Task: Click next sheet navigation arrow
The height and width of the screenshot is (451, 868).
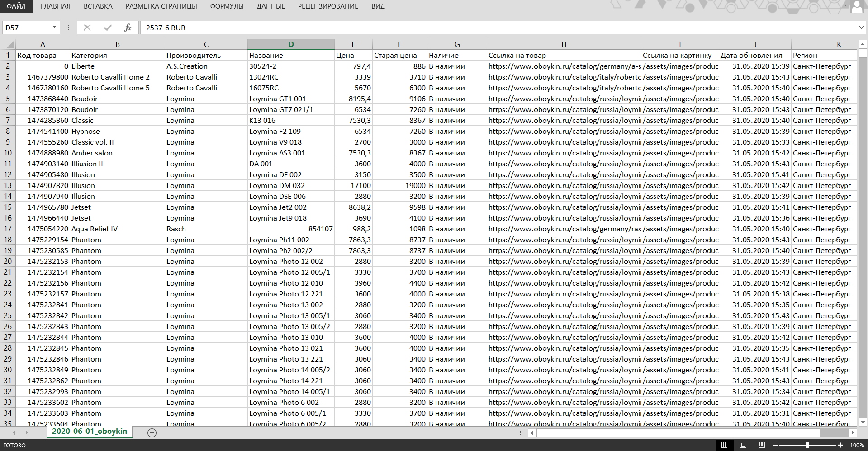Action: (27, 432)
